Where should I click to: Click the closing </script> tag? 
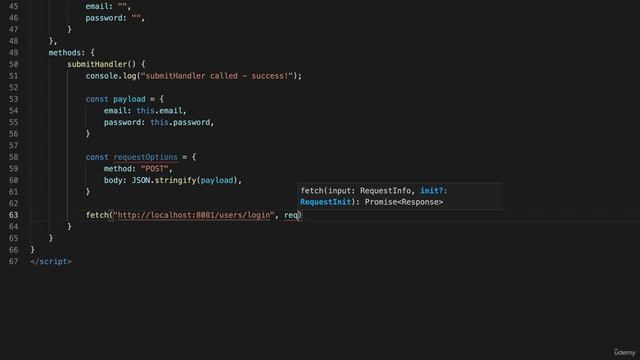[51, 262]
